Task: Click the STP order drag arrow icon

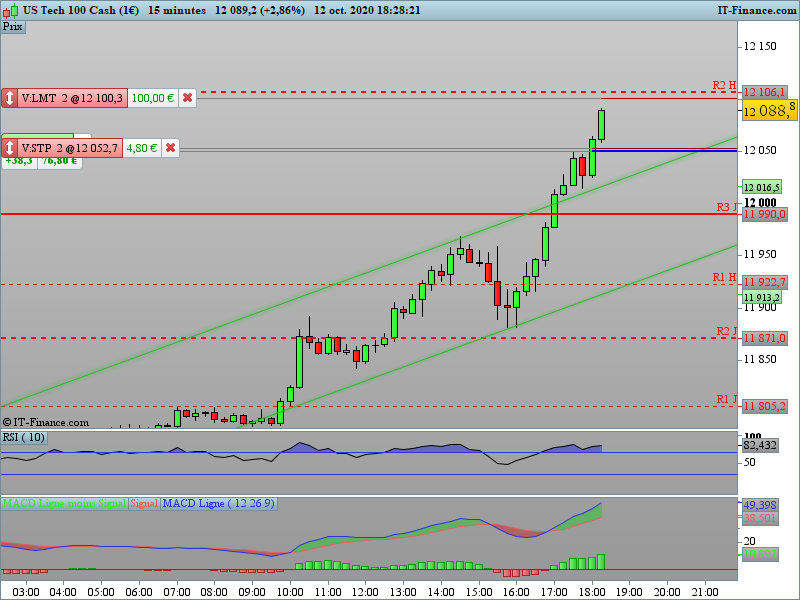Action: tap(9, 148)
